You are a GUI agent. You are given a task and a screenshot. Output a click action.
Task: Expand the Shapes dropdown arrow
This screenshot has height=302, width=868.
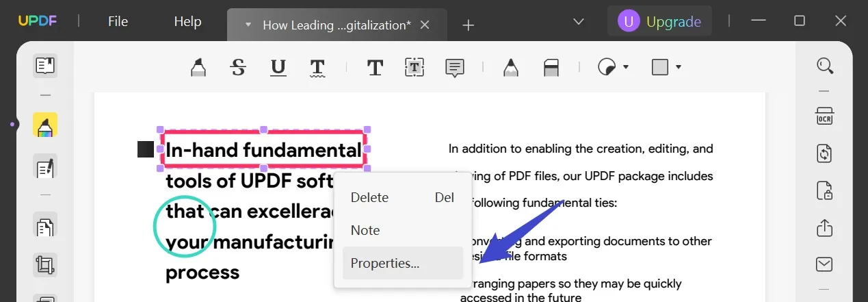point(679,67)
